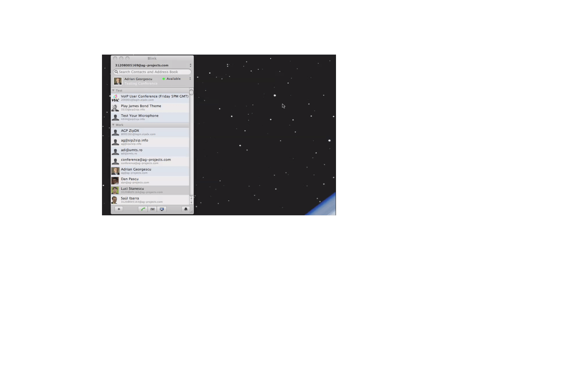588x368 pixels.
Task: Click the contact list scrollbar thumb
Action: pos(191,92)
